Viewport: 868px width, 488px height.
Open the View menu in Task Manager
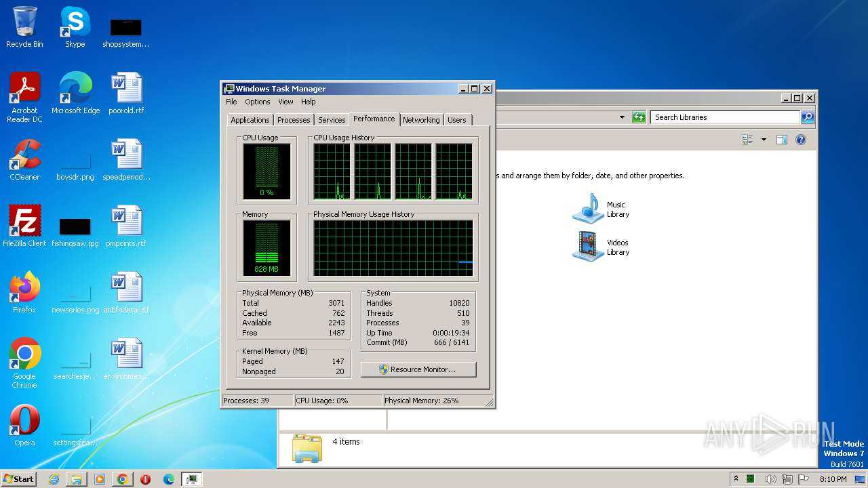285,102
